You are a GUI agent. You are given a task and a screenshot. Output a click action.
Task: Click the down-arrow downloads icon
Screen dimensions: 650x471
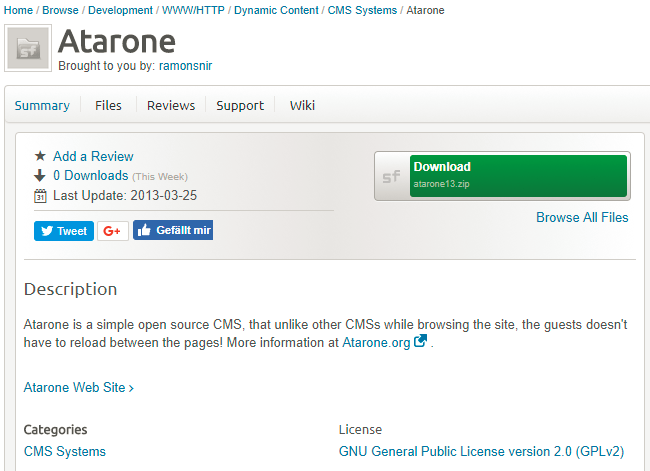pyautogui.click(x=40, y=175)
